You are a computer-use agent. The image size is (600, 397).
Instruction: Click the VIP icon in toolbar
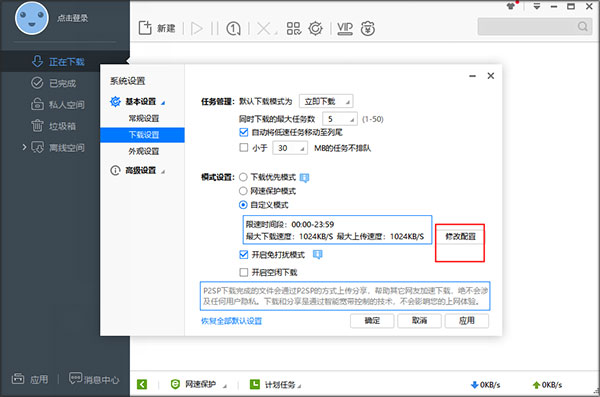coord(345,28)
